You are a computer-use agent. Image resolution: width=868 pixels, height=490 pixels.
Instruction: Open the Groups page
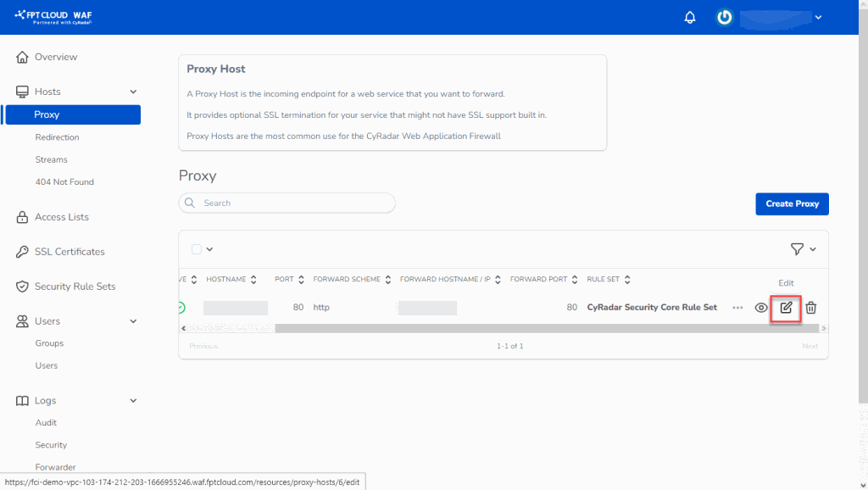49,343
